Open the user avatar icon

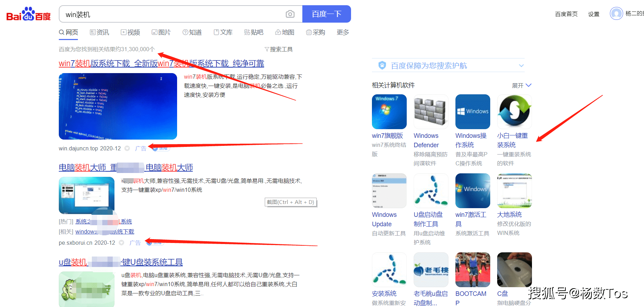(x=616, y=14)
